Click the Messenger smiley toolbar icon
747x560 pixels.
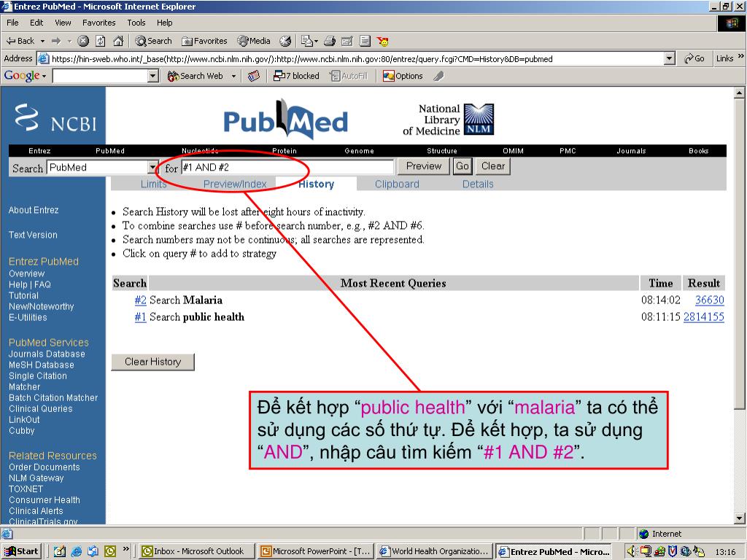point(382,41)
